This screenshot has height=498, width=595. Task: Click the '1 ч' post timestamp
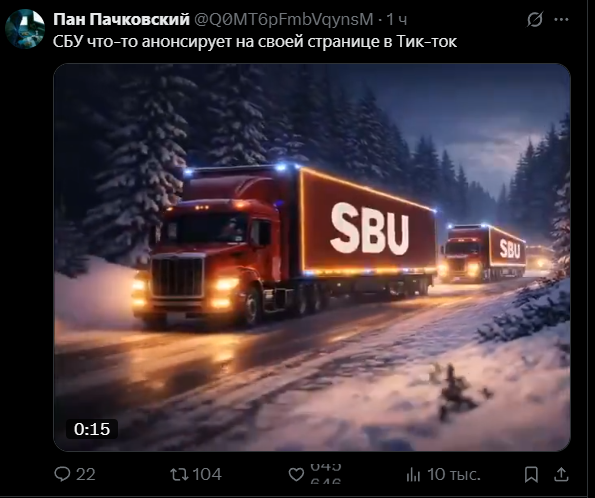397,19
